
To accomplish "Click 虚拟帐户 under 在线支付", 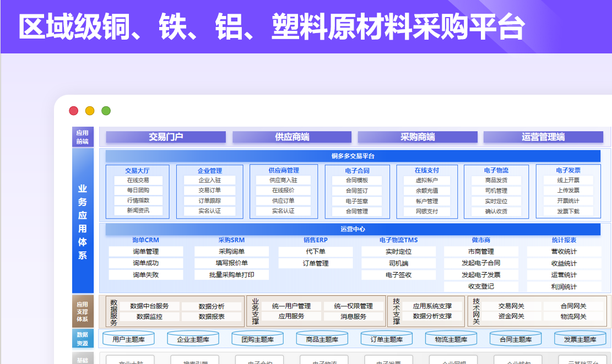I will click(426, 180).
